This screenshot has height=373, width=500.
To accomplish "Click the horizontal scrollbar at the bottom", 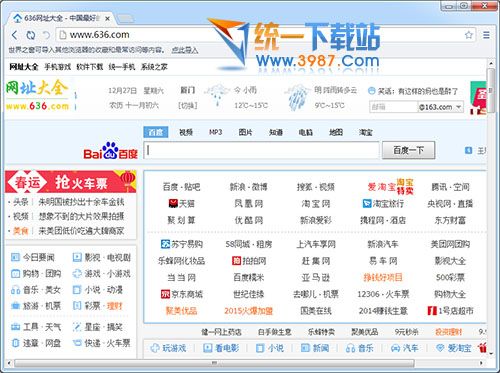I will coord(214,363).
